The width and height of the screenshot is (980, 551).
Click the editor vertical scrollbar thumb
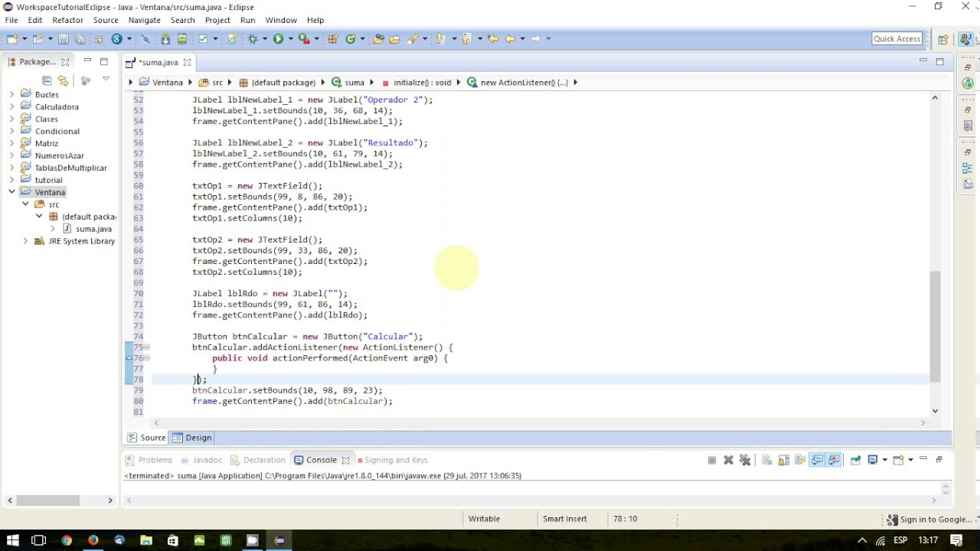(x=935, y=327)
